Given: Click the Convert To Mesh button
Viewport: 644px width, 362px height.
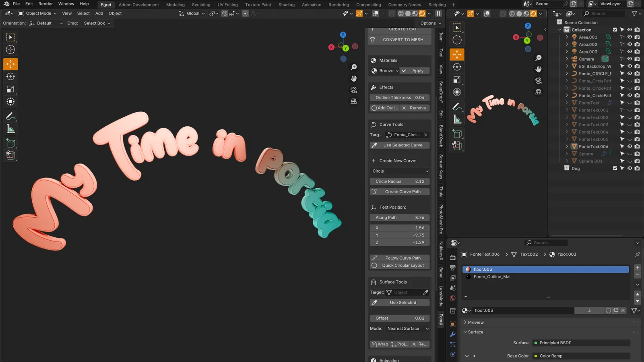Looking at the screenshot, I should point(400,39).
